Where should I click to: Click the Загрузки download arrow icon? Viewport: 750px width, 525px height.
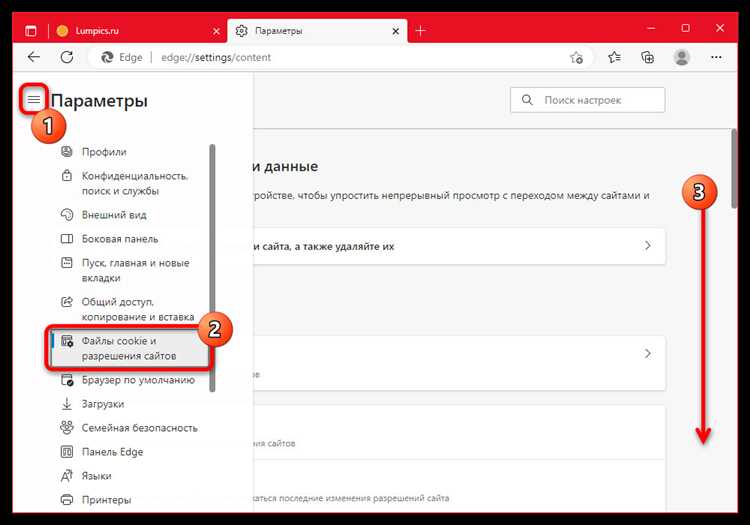click(67, 404)
